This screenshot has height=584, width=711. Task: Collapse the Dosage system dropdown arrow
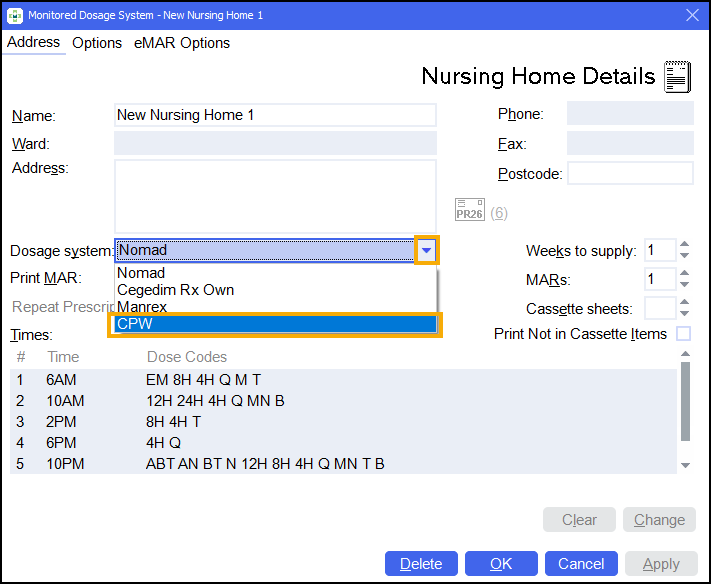click(x=427, y=250)
